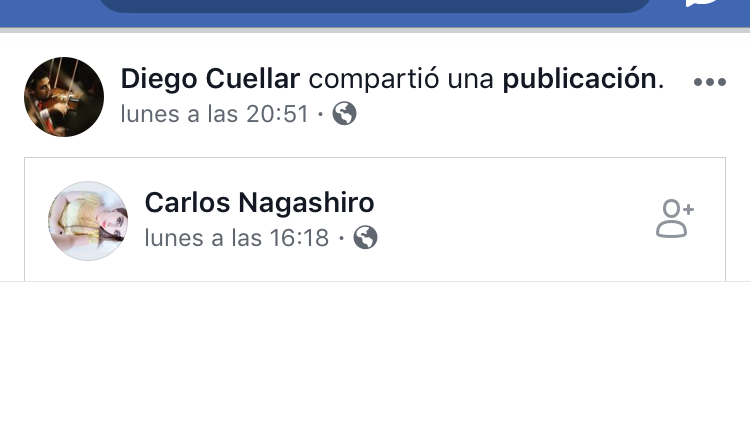The image size is (750, 421).
Task: View Carlos Nagashiro's round profile picture
Action: point(88,221)
